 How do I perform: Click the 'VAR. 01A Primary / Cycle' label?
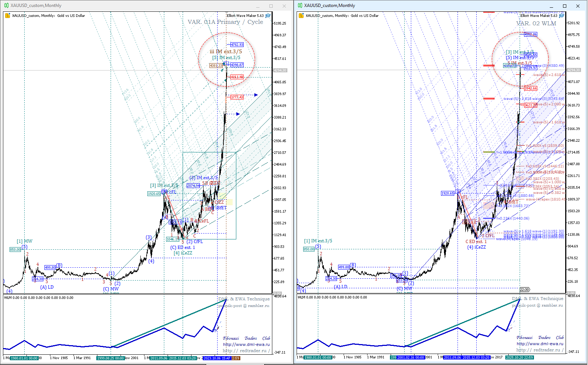tap(225, 22)
